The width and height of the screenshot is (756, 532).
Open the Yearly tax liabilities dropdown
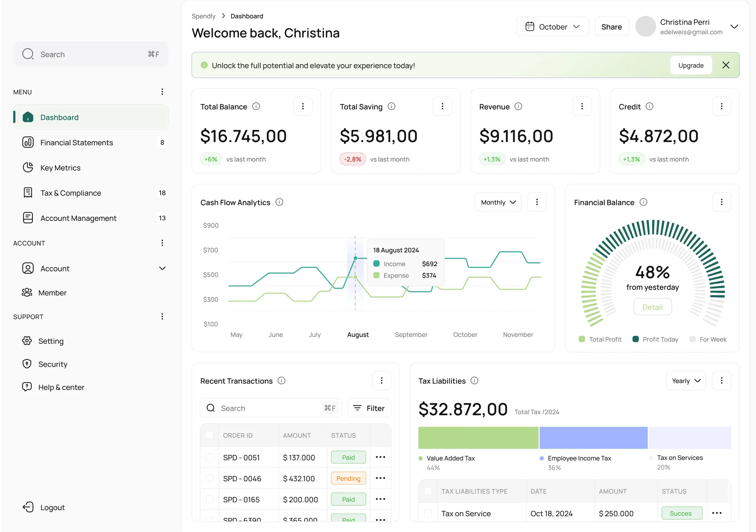tap(686, 381)
